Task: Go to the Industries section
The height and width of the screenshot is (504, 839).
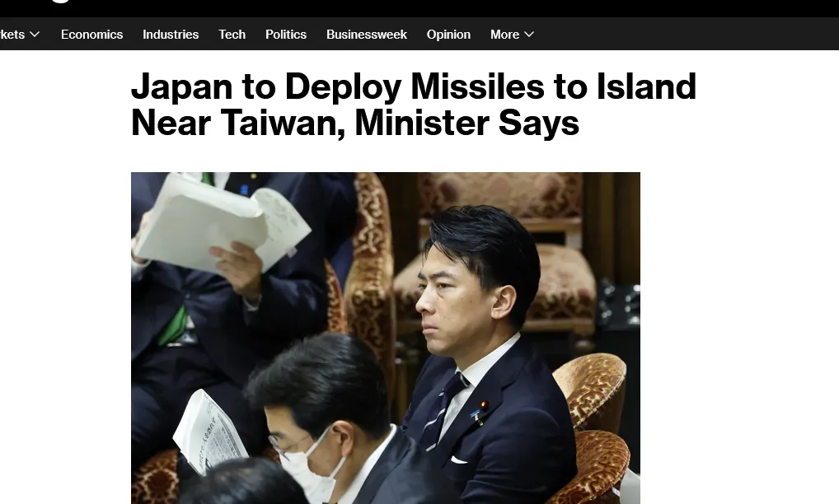Action: 171,35
